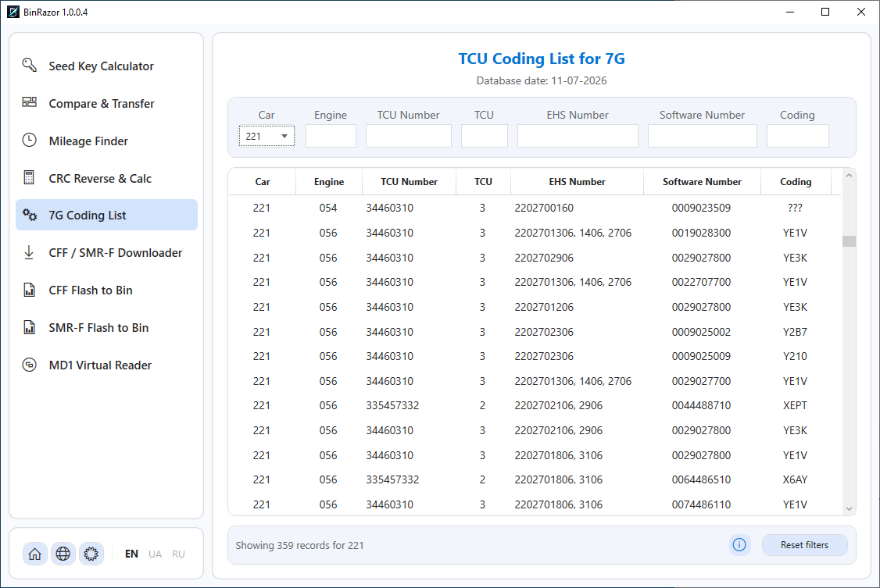The width and height of the screenshot is (880, 588).
Task: Click coding value XEPT
Action: (x=796, y=405)
